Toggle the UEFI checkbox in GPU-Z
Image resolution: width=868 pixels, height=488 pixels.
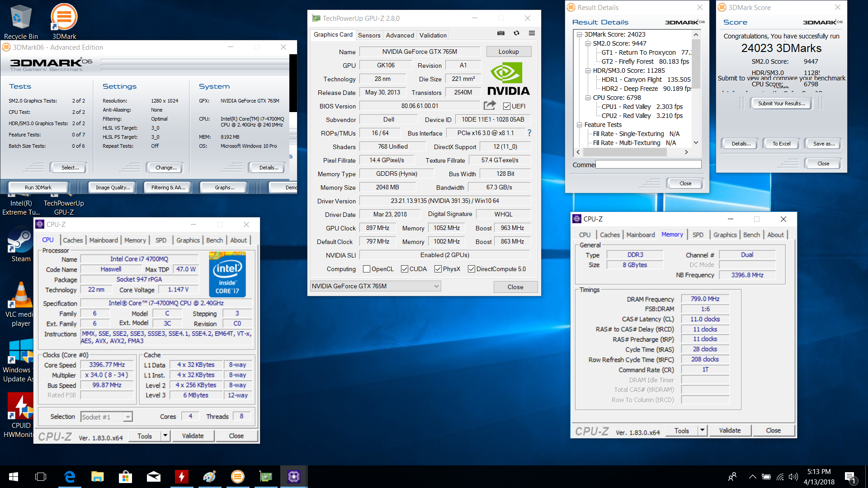[x=507, y=106]
